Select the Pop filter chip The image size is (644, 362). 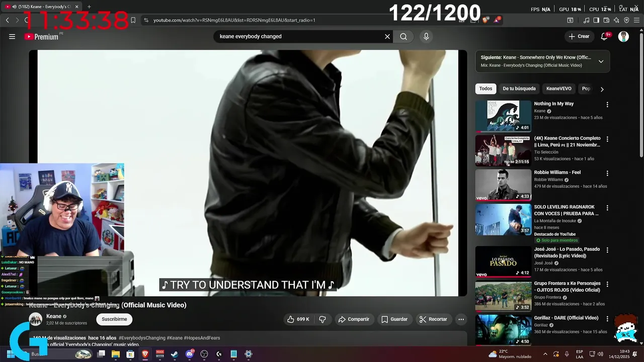coord(586,88)
